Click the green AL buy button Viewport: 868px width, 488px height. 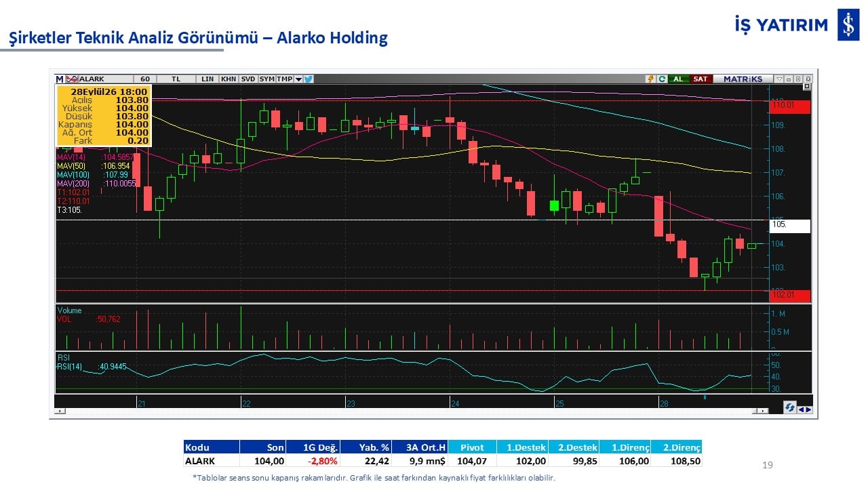coord(679,79)
